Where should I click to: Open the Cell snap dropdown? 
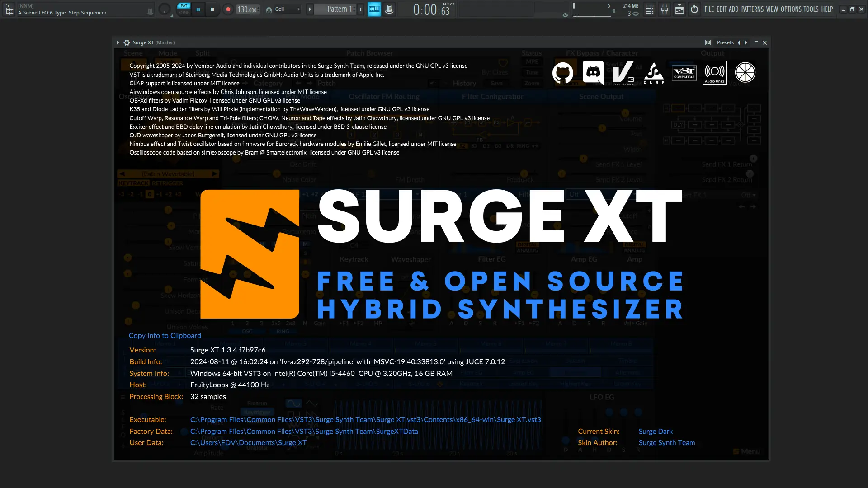[x=287, y=9]
